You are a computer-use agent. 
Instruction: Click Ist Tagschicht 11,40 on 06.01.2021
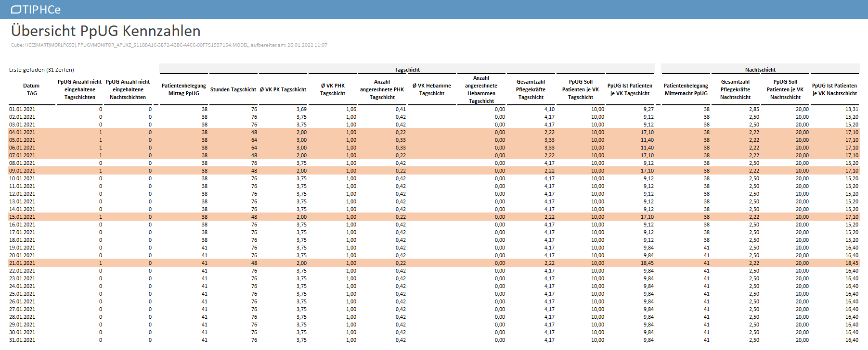click(x=647, y=148)
